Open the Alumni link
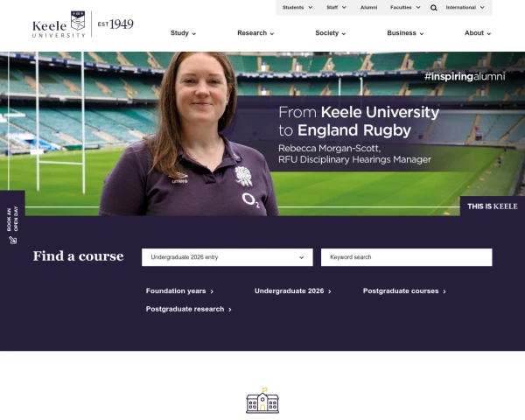This screenshot has height=420, width=525. 368,7
